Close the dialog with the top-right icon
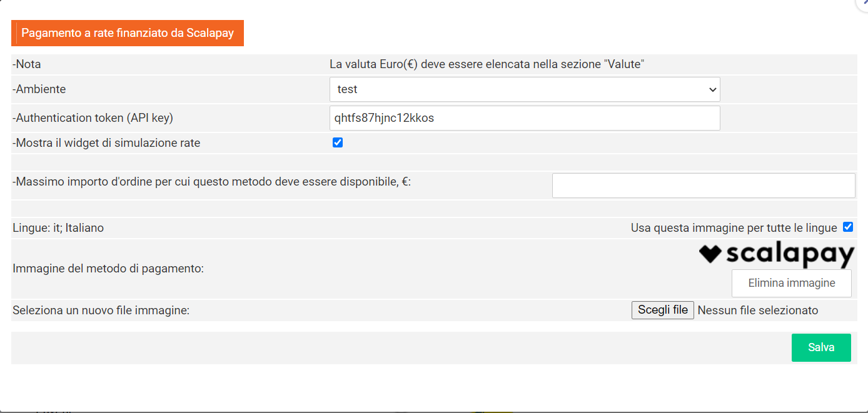 863,3
